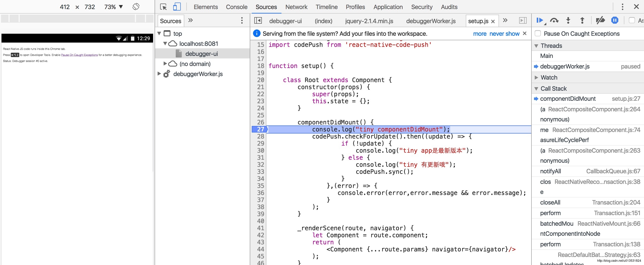Viewport: 644px width, 265px height.
Task: Expand debuggerWorker.js tree node
Action: [x=159, y=74]
